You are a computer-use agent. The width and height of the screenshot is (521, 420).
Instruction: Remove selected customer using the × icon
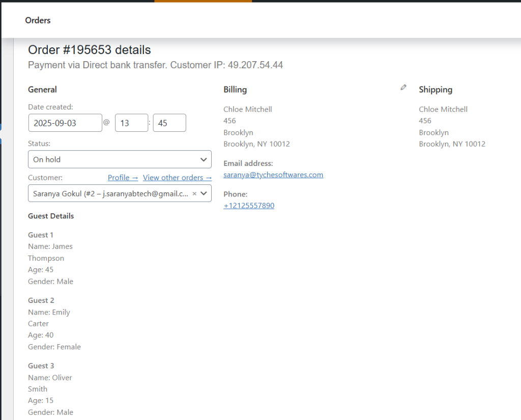point(194,193)
